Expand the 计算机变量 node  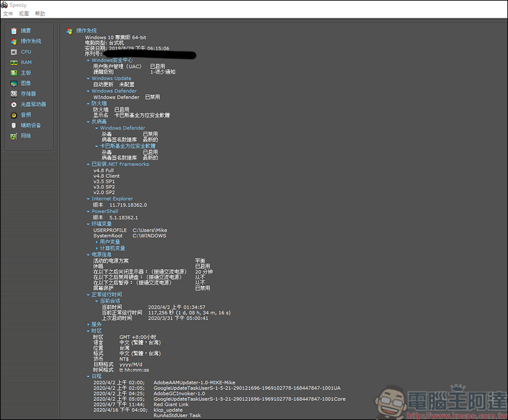[97, 248]
